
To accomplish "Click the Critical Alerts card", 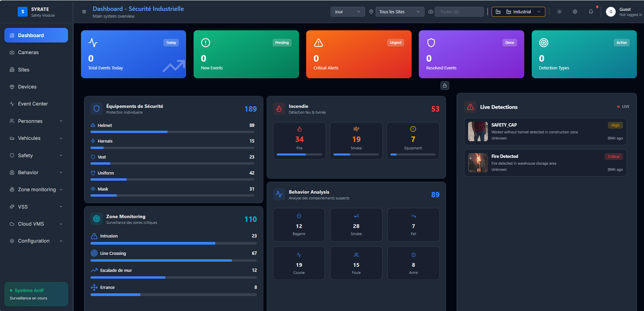I will coord(359,54).
